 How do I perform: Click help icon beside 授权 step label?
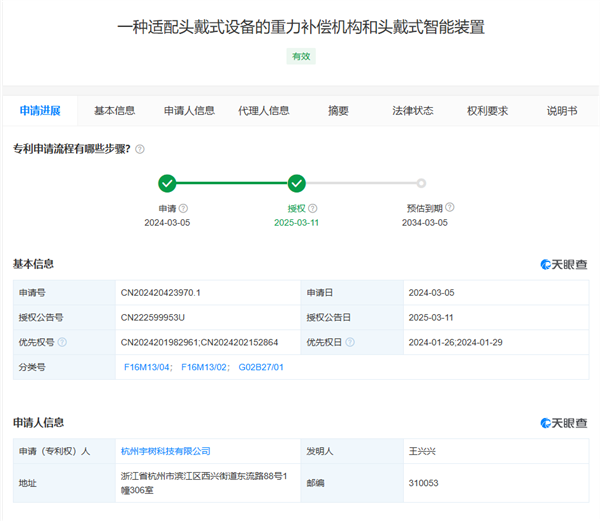(313, 208)
